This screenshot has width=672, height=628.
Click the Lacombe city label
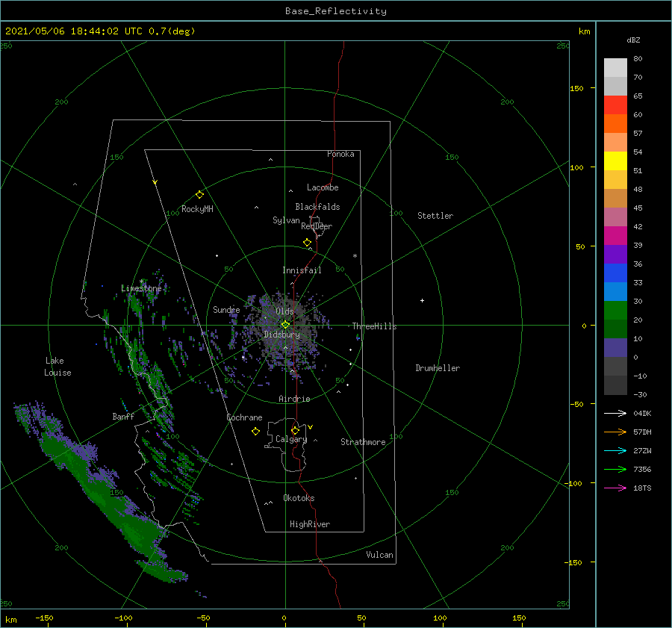click(x=323, y=187)
